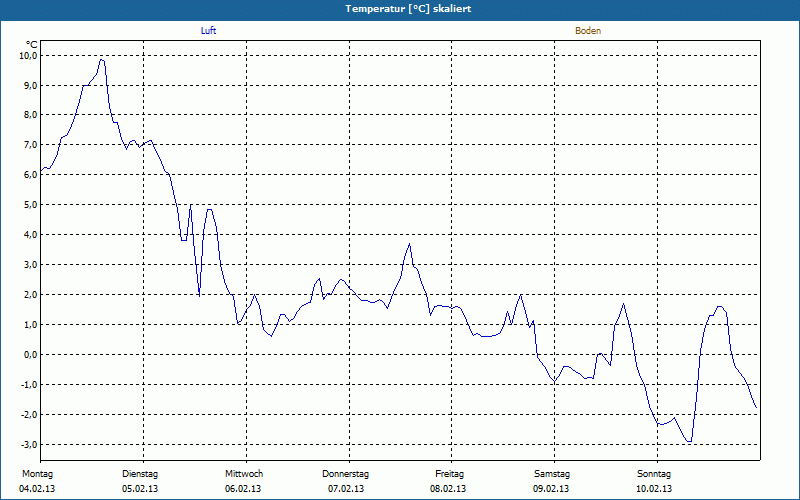Click the 3,0 axis value
Screen dimensions: 800x500
tap(31, 264)
